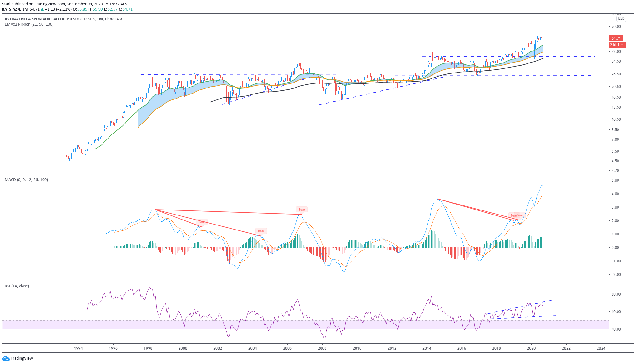636x364 pixels.
Task: Select the MACD (0, 0, 12, 26, 100) legend
Action: 26,180
